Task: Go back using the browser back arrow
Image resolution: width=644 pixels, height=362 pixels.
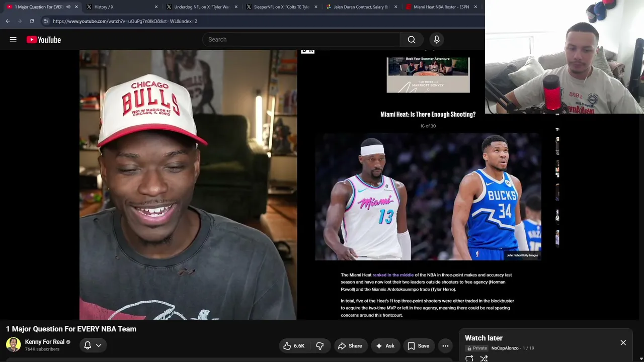Action: 8,21
